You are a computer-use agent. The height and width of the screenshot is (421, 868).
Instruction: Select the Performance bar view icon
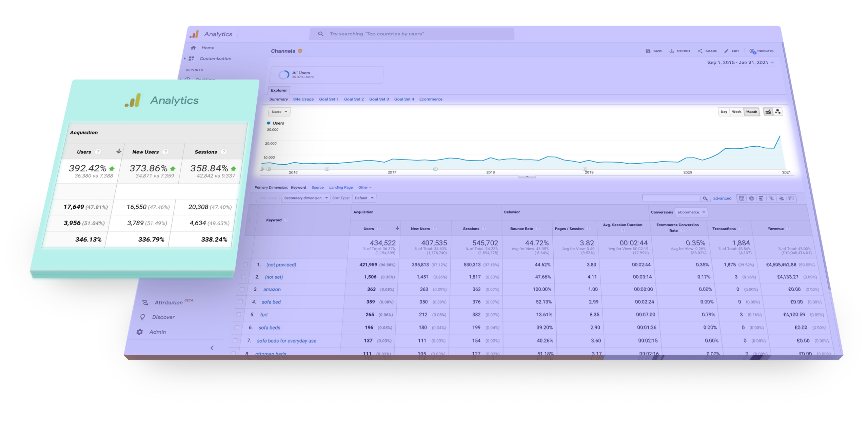click(761, 198)
